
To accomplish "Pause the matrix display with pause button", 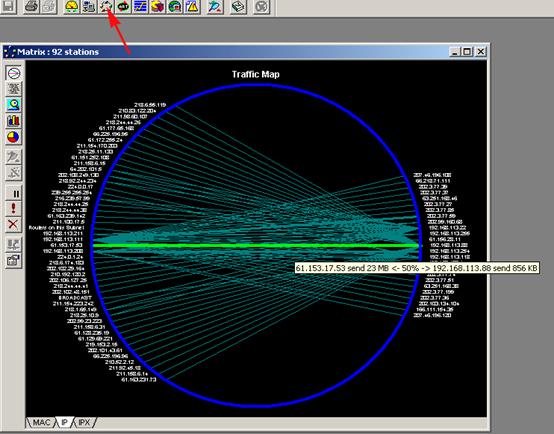I will point(13,194).
